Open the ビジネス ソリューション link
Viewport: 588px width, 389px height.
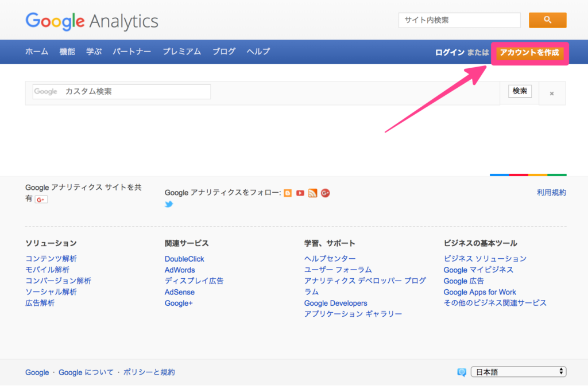click(x=485, y=259)
